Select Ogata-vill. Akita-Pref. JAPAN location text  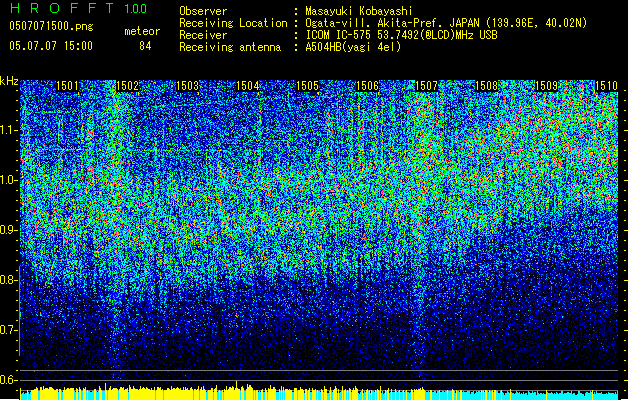[x=446, y=23]
